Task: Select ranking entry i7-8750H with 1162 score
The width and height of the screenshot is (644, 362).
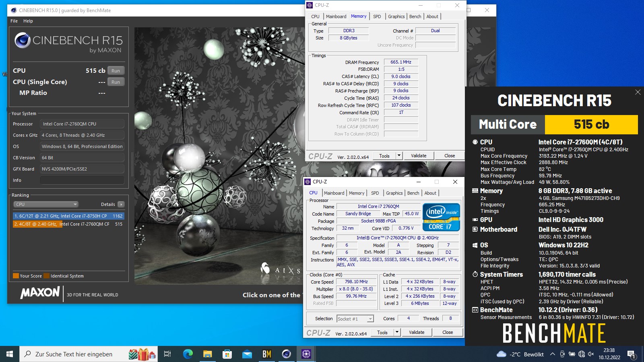Action: pyautogui.click(x=68, y=216)
